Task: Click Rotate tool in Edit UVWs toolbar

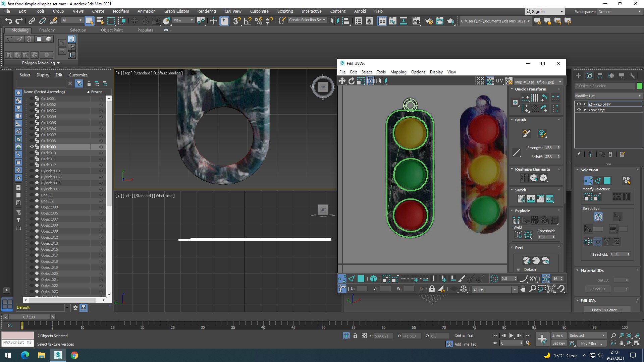Action: tap(352, 81)
